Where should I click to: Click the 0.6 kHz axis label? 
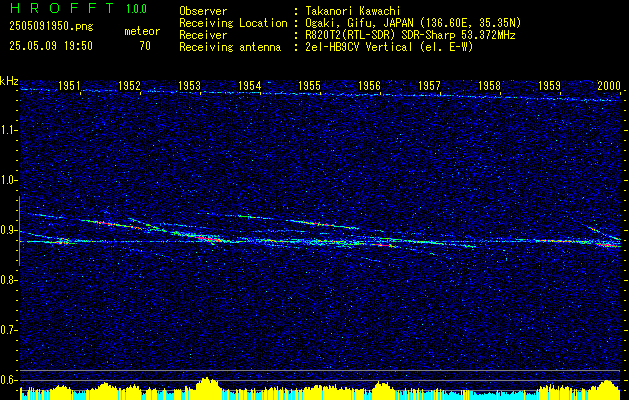click(7, 380)
